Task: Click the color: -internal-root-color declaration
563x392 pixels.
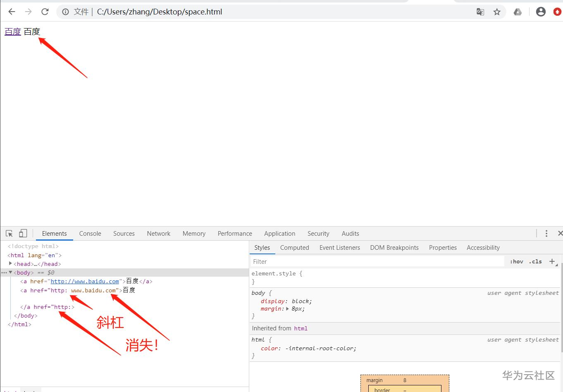Action: pos(308,348)
